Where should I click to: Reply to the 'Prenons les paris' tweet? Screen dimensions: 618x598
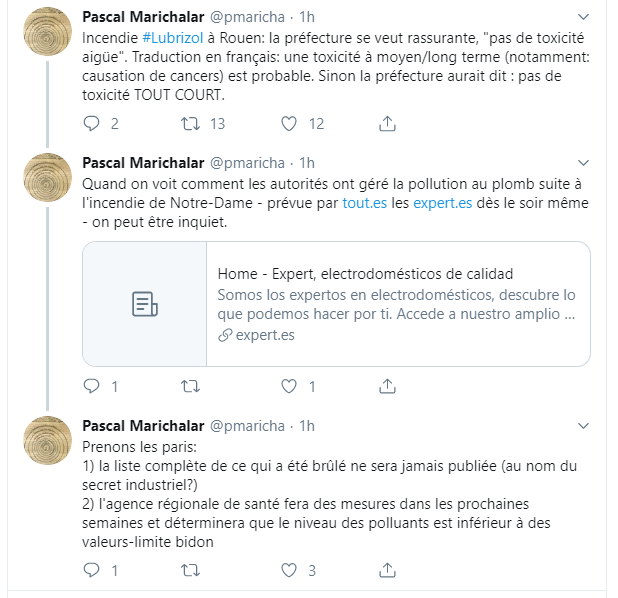(x=92, y=570)
